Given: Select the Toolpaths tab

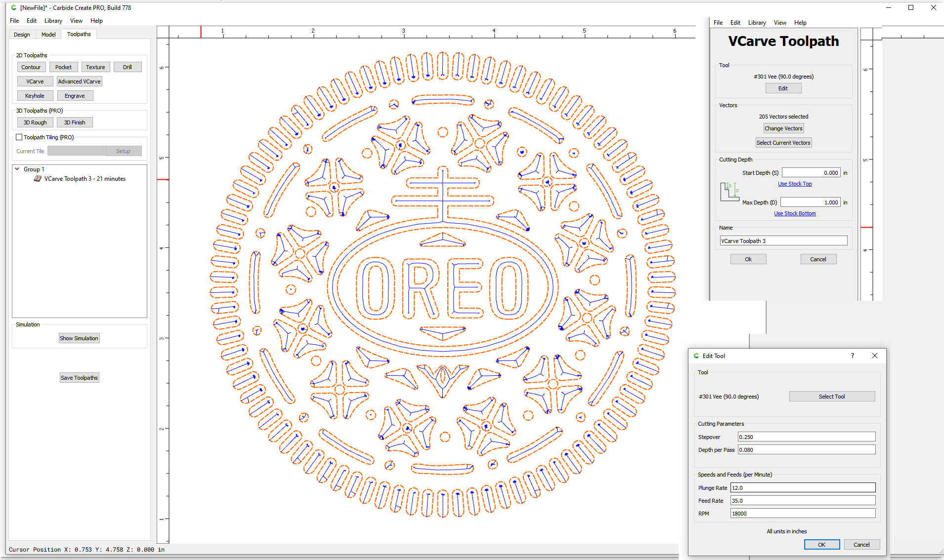Looking at the screenshot, I should (x=79, y=34).
